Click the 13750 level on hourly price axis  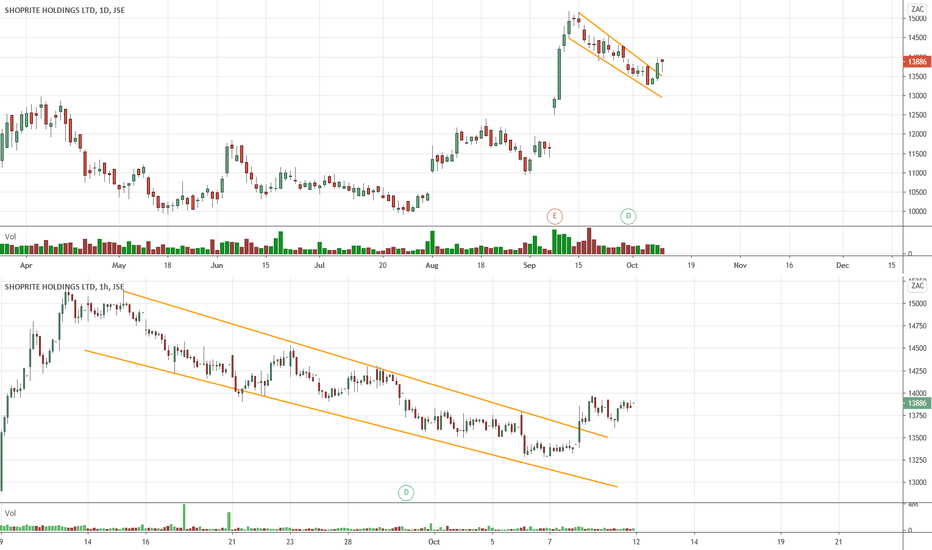917,415
